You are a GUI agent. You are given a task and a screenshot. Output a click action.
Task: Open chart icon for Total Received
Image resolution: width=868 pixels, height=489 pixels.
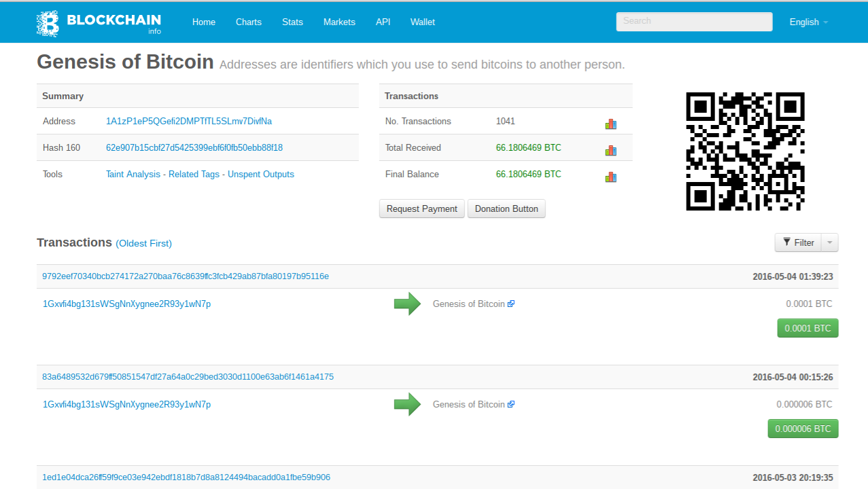pos(610,150)
